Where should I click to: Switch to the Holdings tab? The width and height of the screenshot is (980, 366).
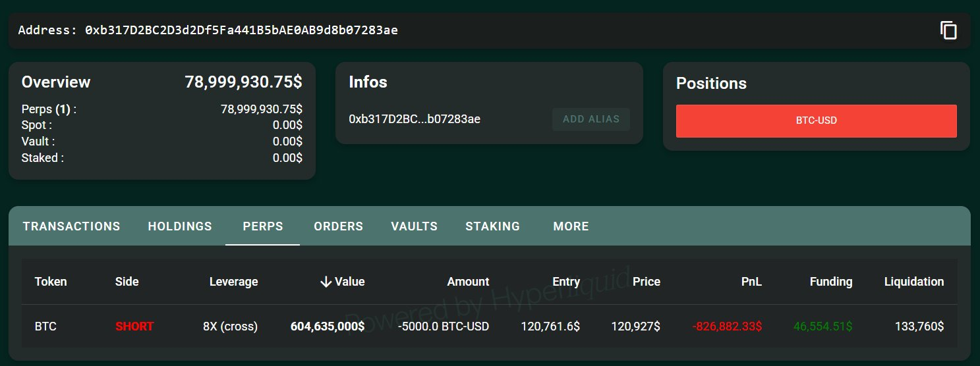click(x=180, y=226)
